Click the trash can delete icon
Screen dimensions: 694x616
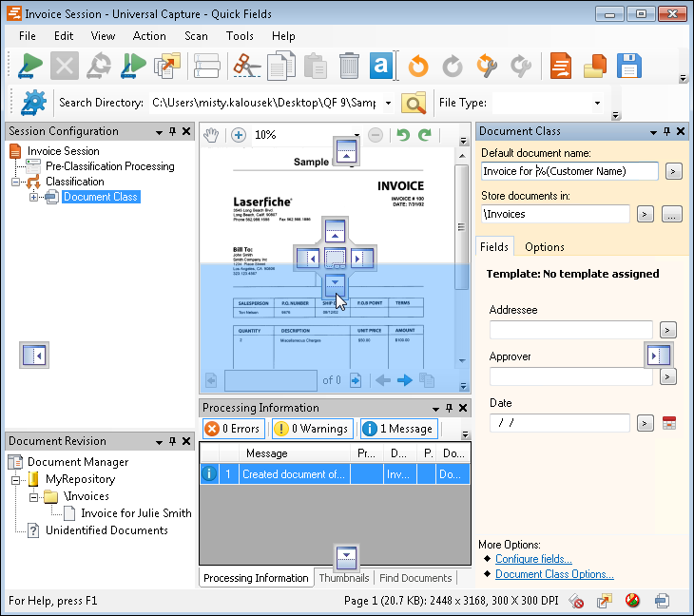[x=349, y=66]
